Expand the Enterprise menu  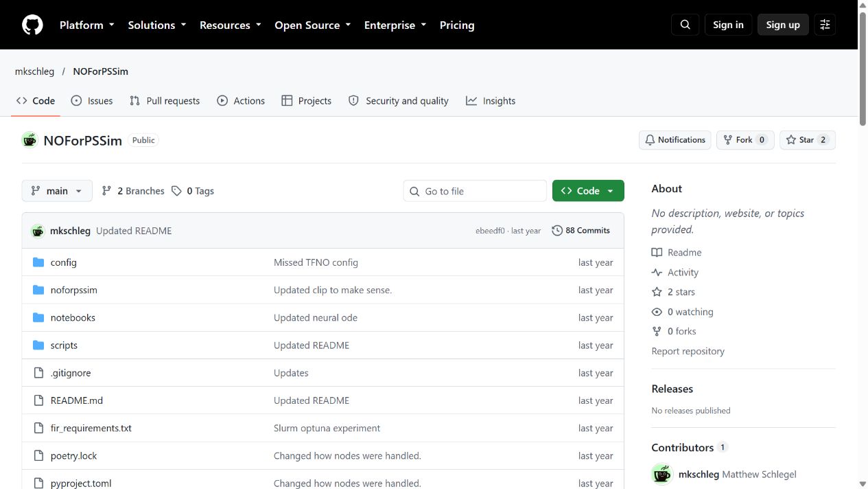(x=395, y=25)
